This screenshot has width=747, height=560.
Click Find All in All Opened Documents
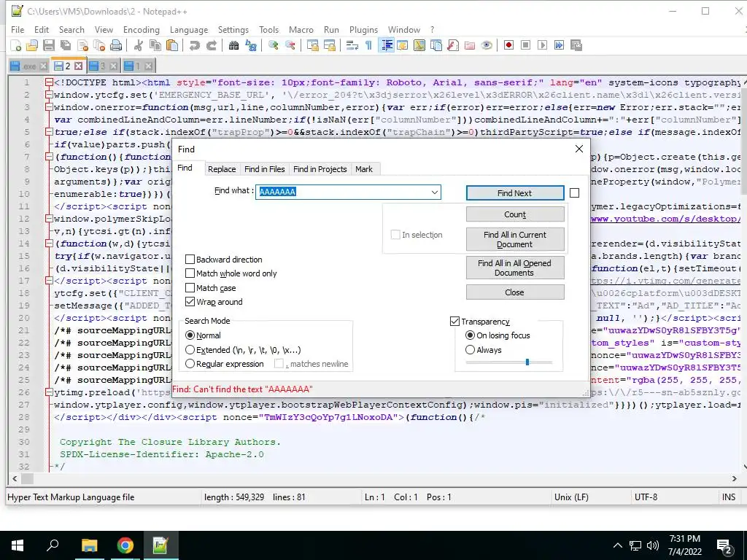[515, 268]
